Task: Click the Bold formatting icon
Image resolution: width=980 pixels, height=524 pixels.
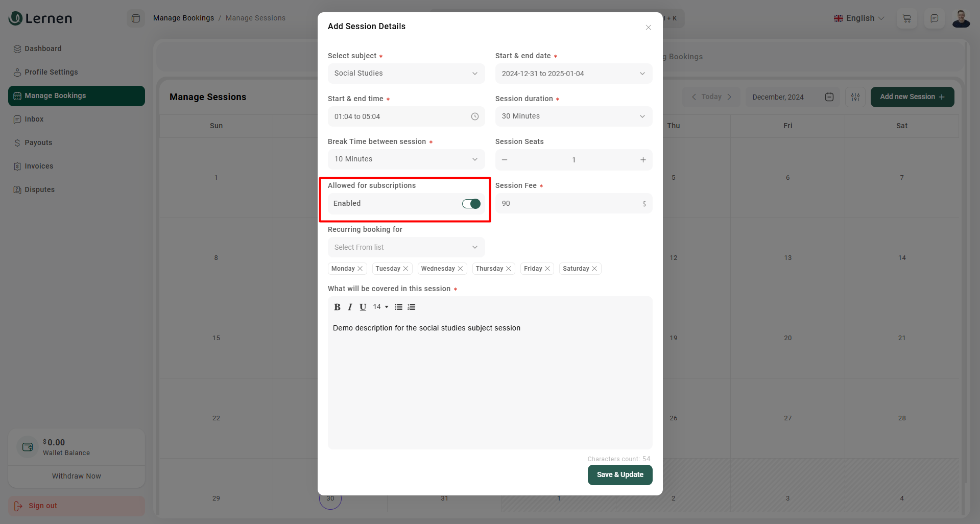Action: pos(337,307)
